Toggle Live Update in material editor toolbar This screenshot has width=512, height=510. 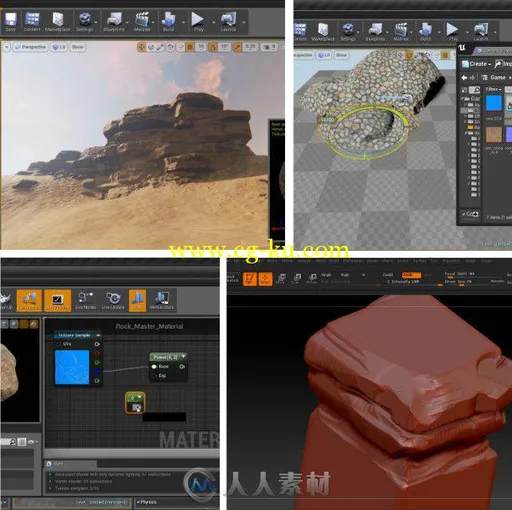(x=113, y=300)
